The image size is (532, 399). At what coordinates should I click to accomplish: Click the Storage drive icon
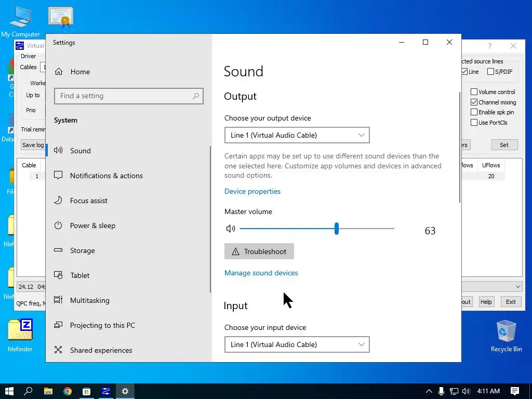pyautogui.click(x=58, y=250)
